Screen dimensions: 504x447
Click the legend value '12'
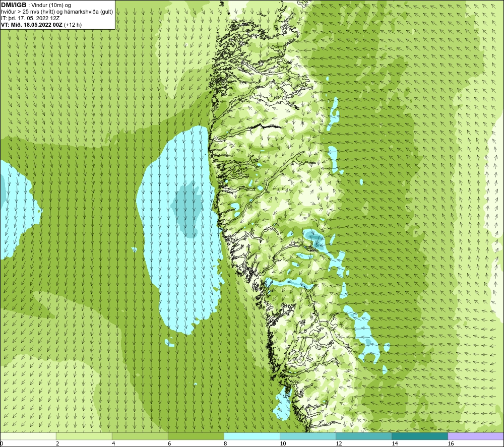[x=339, y=443]
